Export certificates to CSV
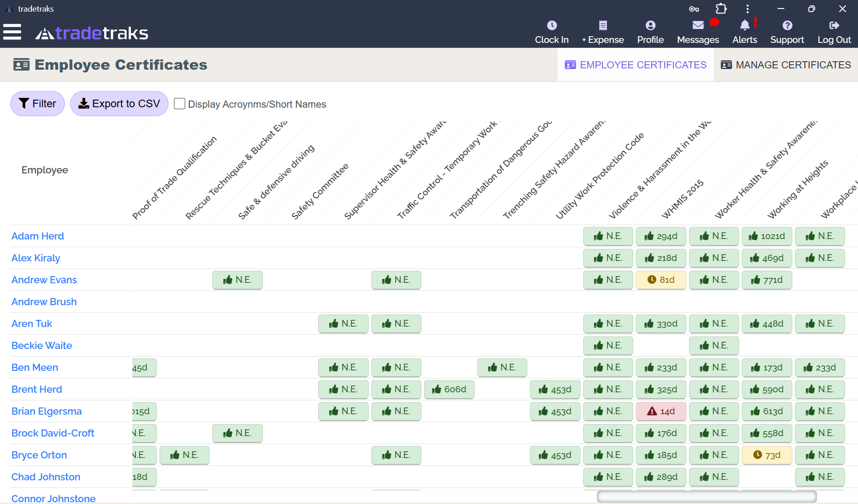The width and height of the screenshot is (858, 504). [119, 104]
